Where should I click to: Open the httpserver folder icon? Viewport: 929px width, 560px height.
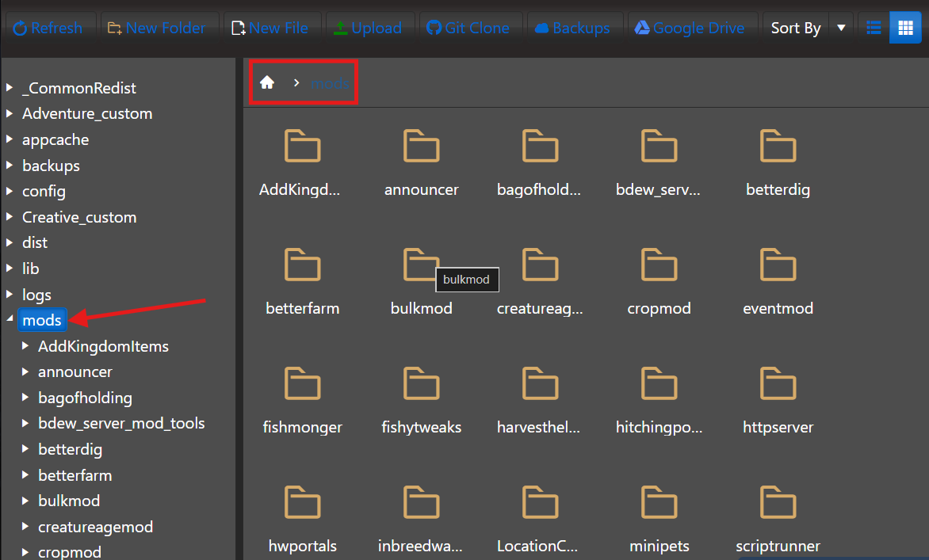[778, 383]
